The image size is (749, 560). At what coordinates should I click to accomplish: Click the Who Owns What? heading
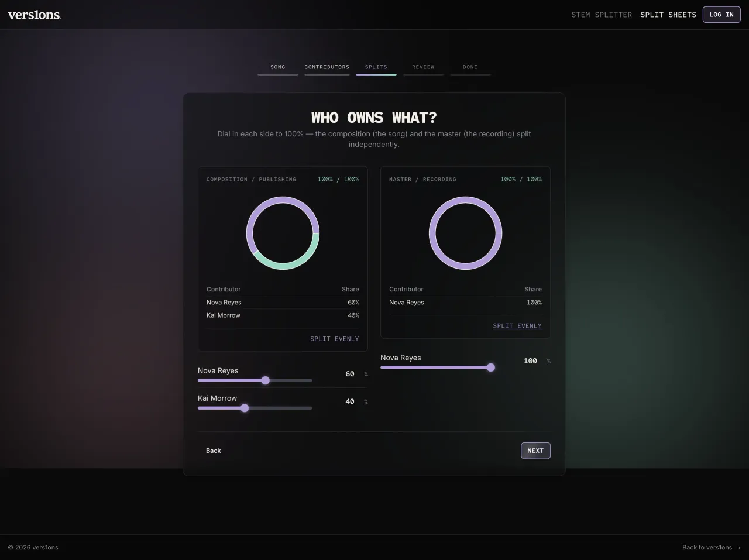coord(374,118)
